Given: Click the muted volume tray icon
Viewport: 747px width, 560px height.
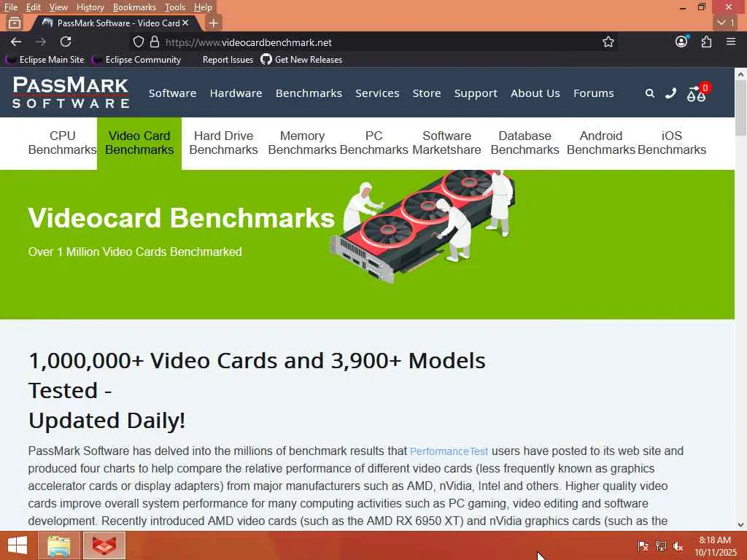Looking at the screenshot, I should (x=678, y=546).
